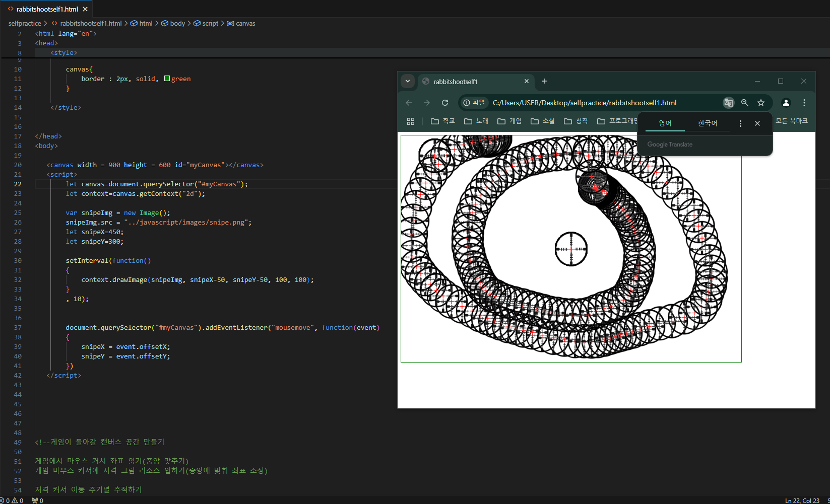The width and height of the screenshot is (830, 504).
Task: Open the 창작 bookmark folder
Action: tap(576, 121)
